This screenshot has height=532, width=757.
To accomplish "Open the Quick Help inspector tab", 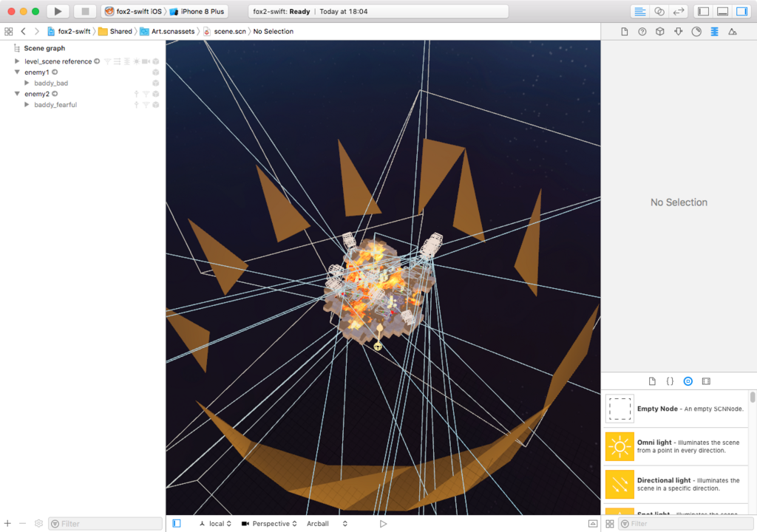I will (642, 31).
